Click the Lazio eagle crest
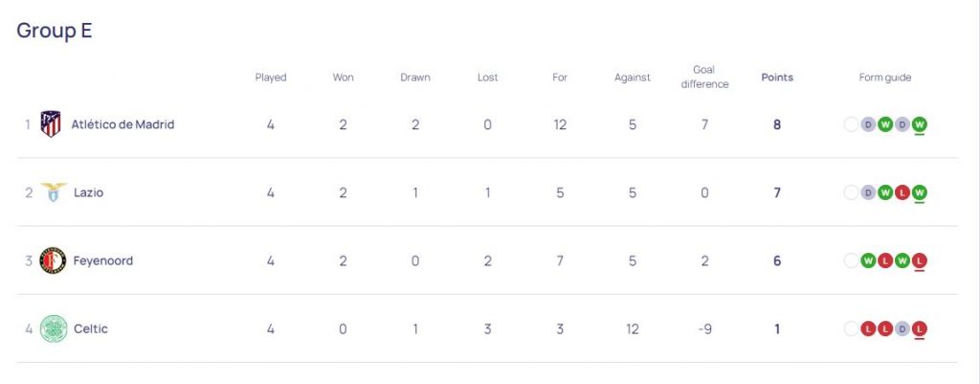 53,192
